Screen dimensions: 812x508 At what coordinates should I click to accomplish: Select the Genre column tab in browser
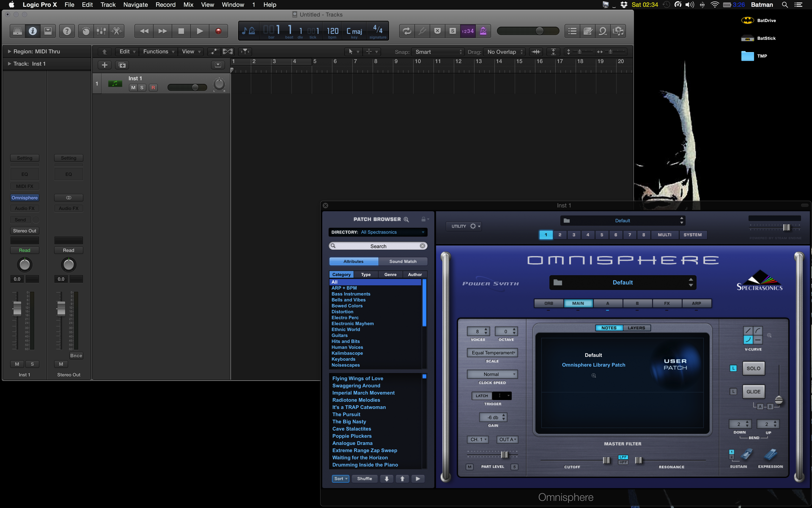[x=390, y=275]
